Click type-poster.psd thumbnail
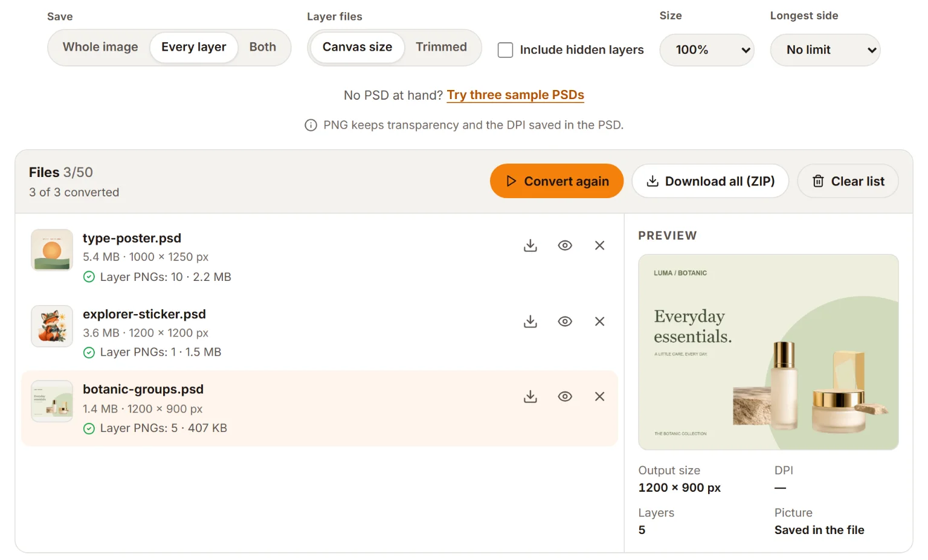This screenshot has height=560, width=928. click(x=52, y=249)
